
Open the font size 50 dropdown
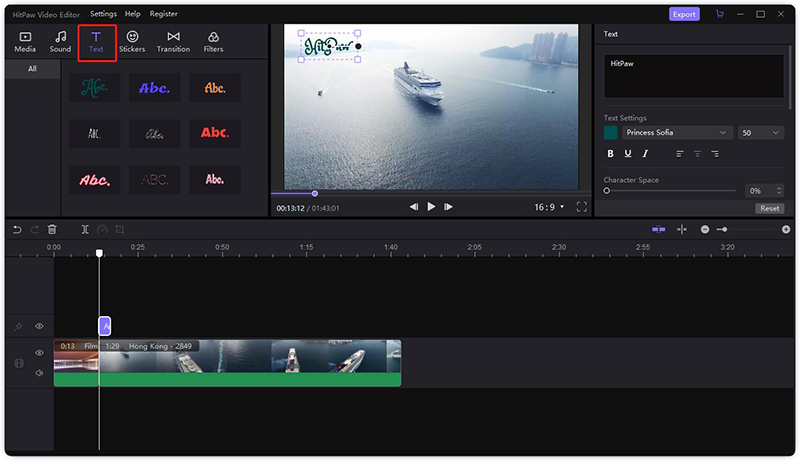click(761, 132)
